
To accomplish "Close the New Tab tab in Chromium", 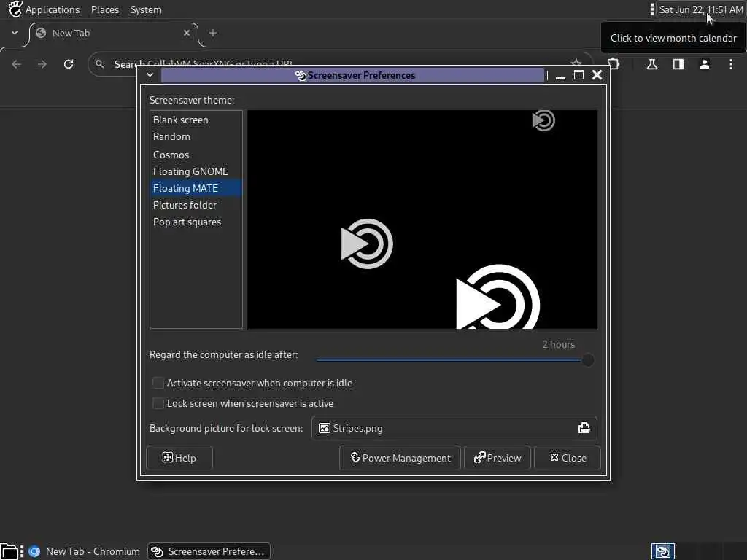I will pos(187,33).
